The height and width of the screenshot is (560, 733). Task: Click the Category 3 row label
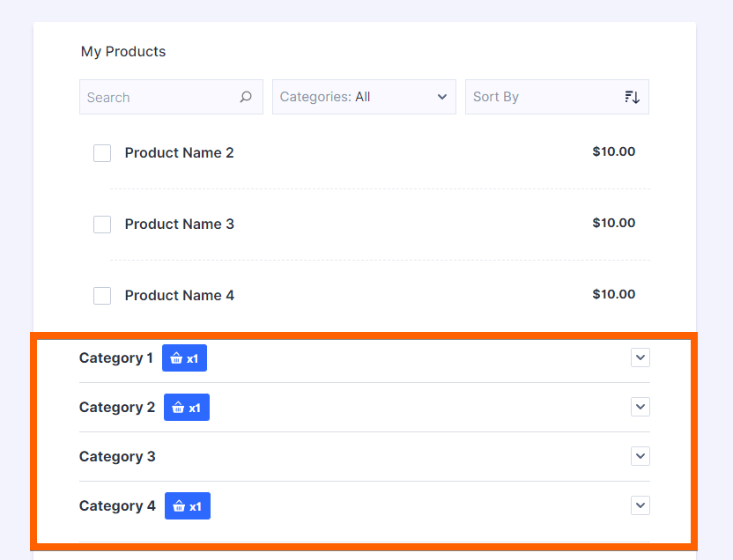tap(117, 457)
